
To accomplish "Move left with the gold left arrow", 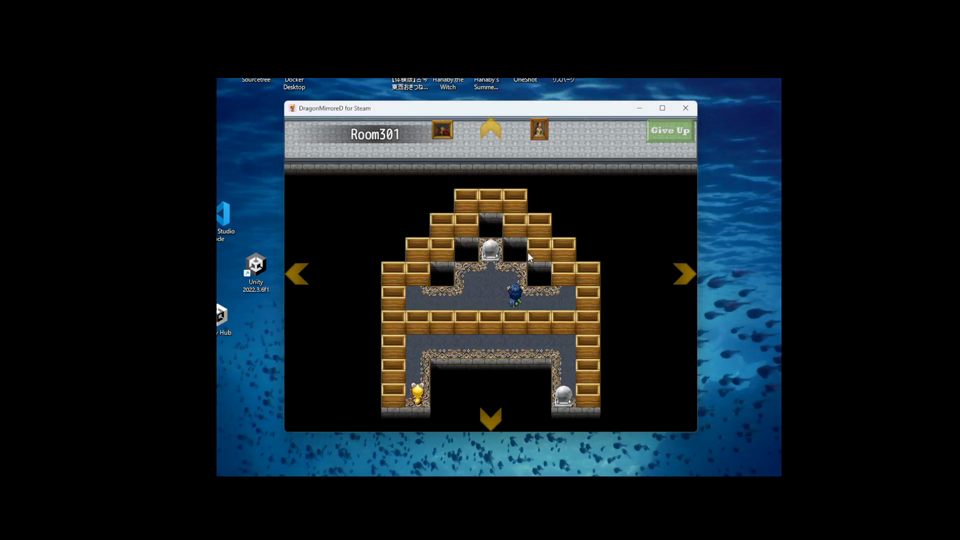I will (x=297, y=274).
